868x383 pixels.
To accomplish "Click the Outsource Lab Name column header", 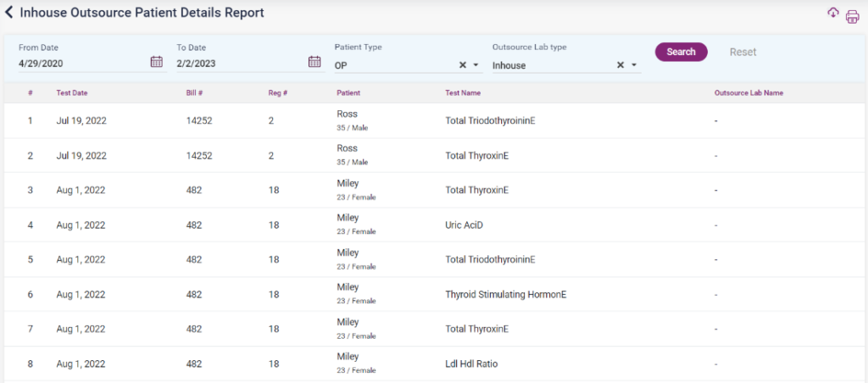I will (748, 93).
